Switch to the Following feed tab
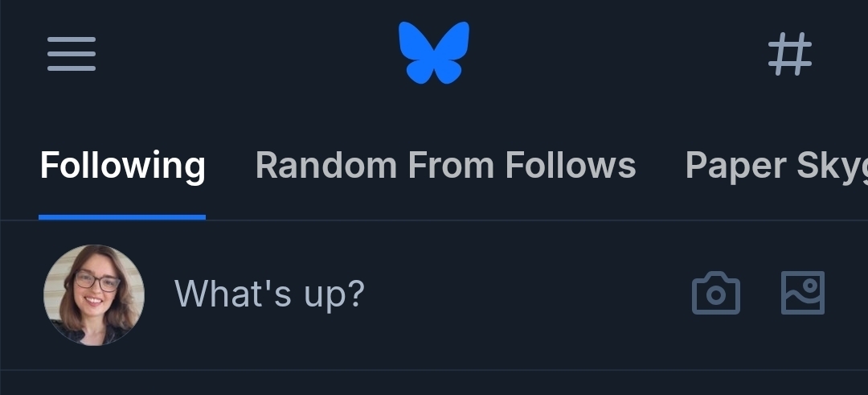Image resolution: width=868 pixels, height=395 pixels. pos(123,166)
